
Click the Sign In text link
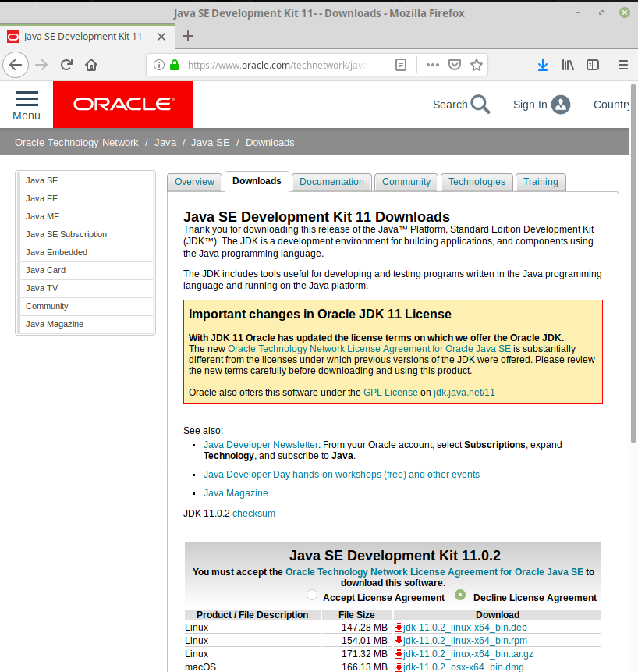(530, 105)
